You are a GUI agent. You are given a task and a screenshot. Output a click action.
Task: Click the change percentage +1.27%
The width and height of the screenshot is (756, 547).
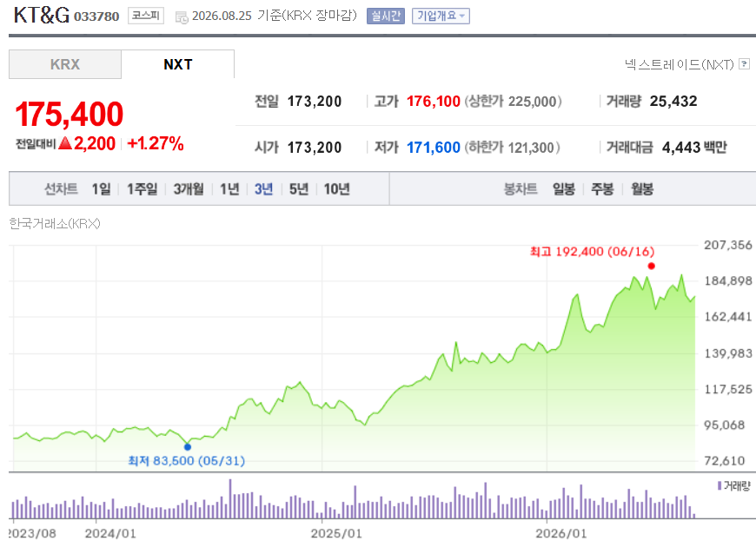coord(156,143)
